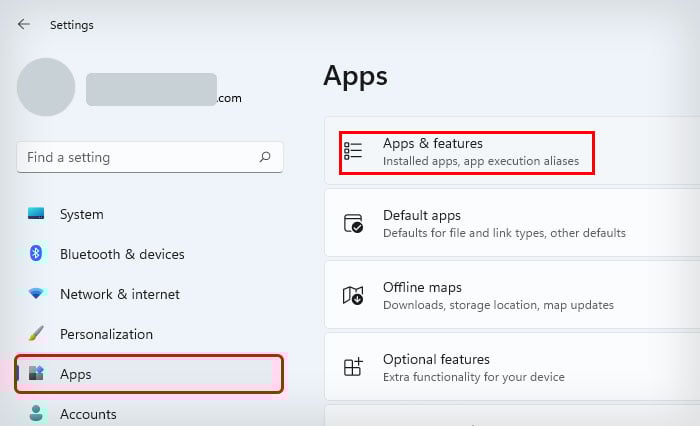700x426 pixels.
Task: Open Network & internet settings
Action: (x=120, y=294)
